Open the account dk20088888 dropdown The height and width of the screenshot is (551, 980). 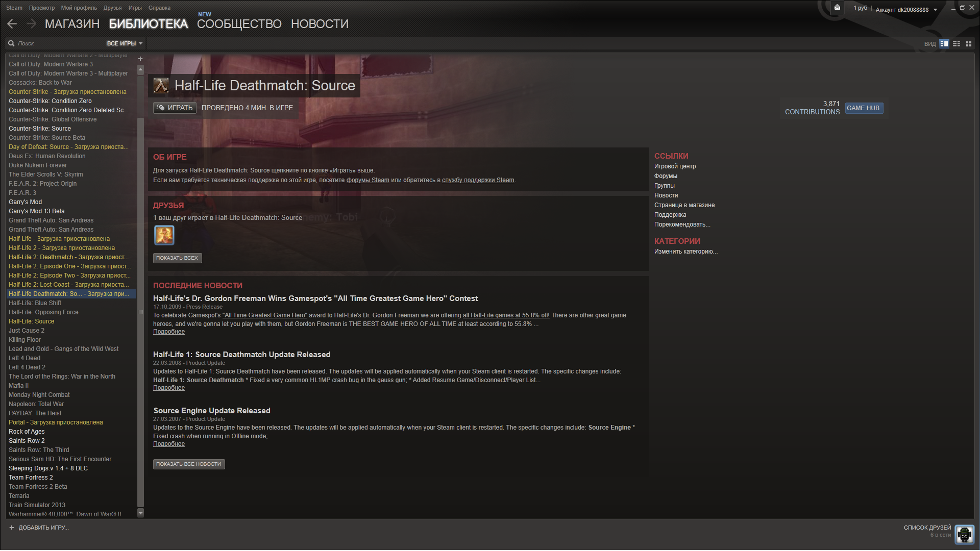[x=906, y=10]
